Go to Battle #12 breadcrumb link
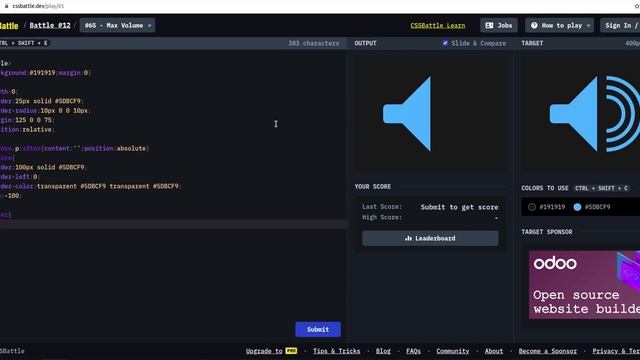640x360 pixels. tap(50, 25)
